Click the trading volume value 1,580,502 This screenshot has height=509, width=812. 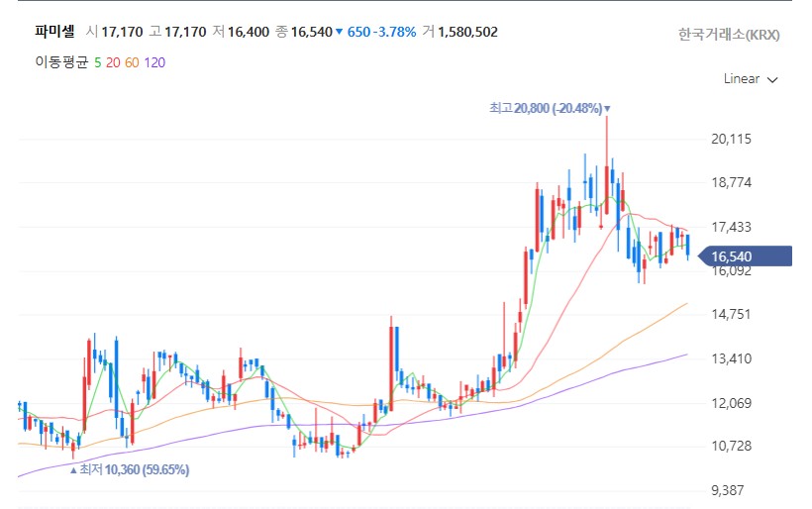click(467, 33)
